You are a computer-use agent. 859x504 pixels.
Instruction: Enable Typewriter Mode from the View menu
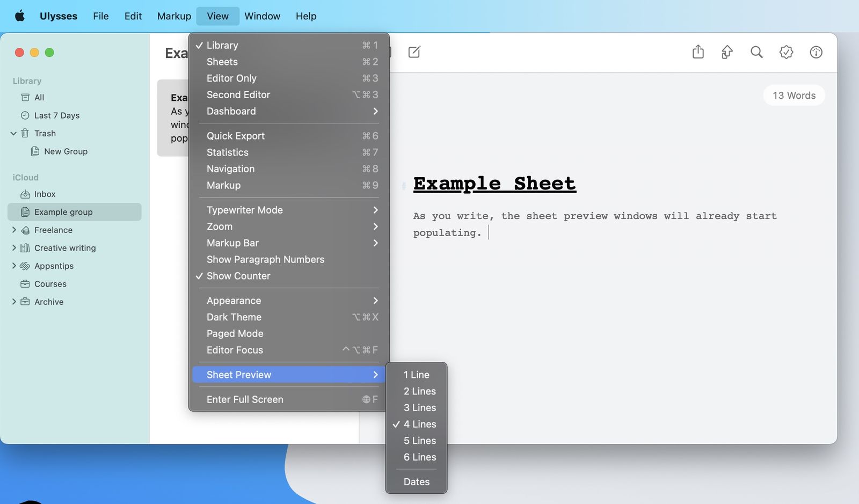(x=244, y=210)
